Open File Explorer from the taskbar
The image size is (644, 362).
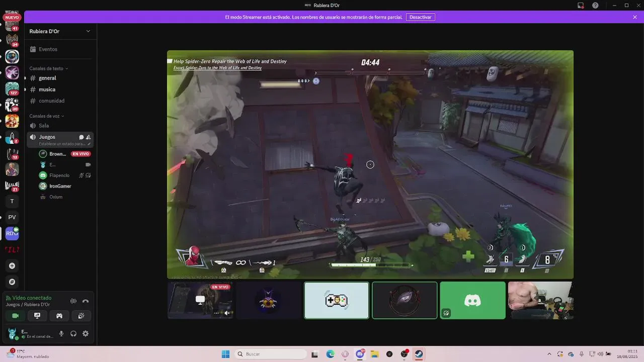click(x=374, y=354)
